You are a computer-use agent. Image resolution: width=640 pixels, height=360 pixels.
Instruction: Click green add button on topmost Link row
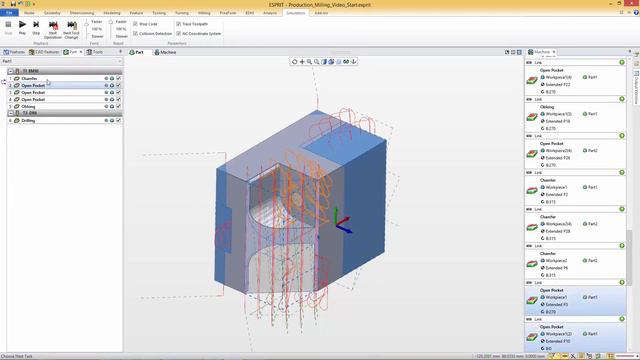(x=622, y=62)
